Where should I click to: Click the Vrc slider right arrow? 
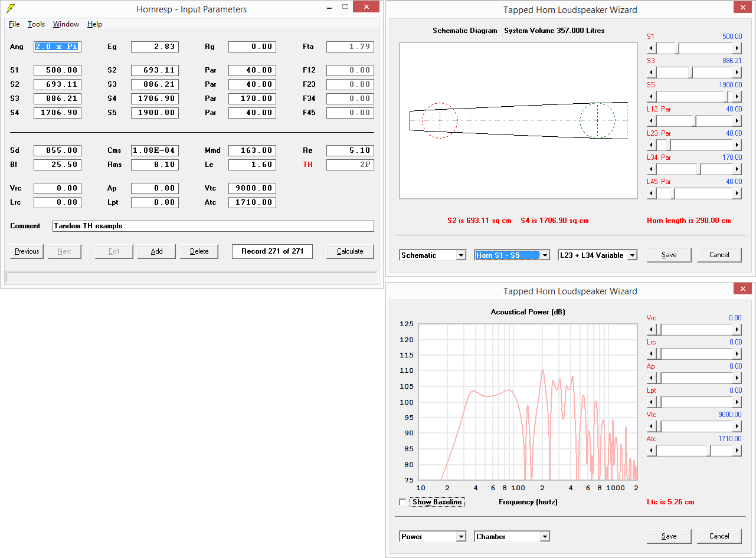click(737, 330)
